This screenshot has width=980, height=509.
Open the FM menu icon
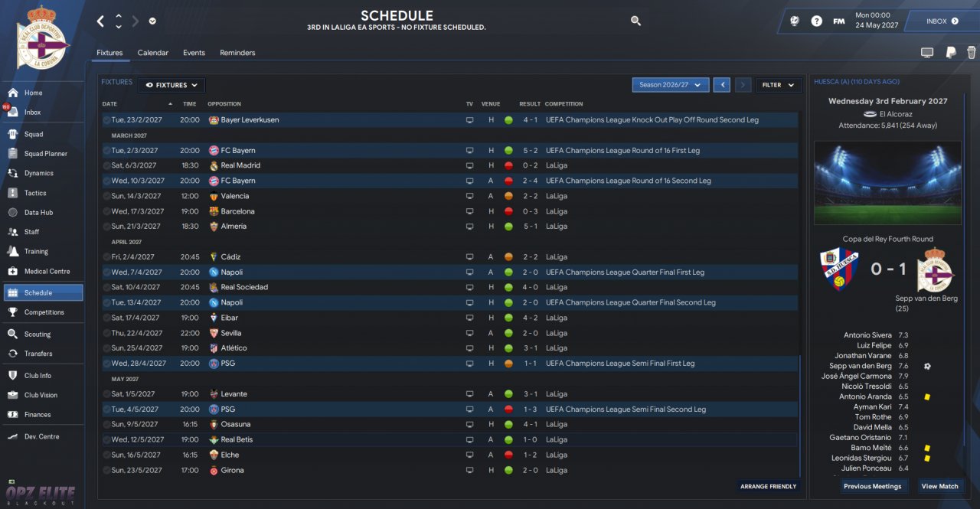[x=839, y=21]
